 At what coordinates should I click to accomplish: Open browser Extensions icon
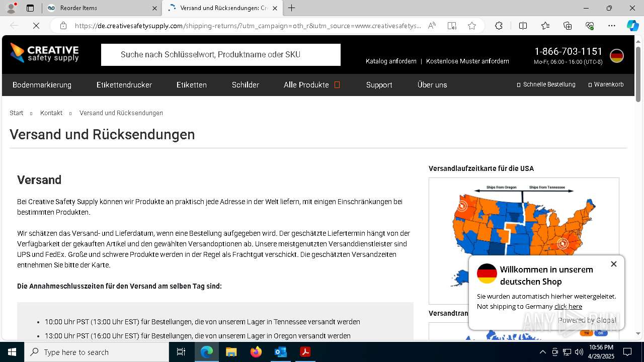tap(499, 26)
